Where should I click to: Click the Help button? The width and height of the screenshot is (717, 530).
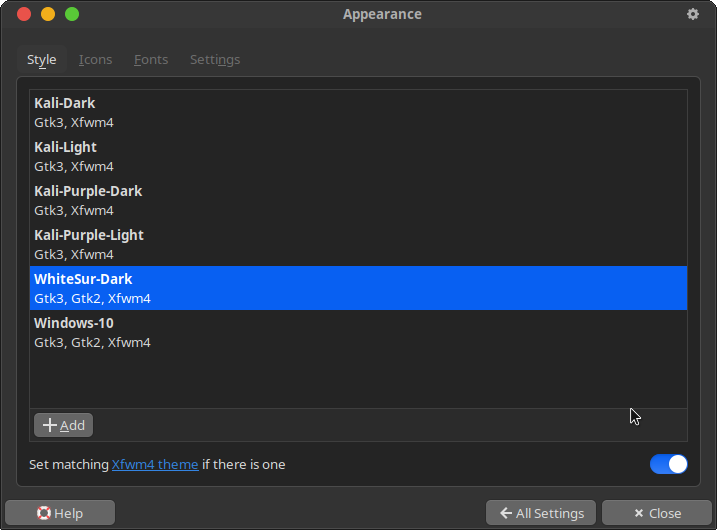coord(60,513)
